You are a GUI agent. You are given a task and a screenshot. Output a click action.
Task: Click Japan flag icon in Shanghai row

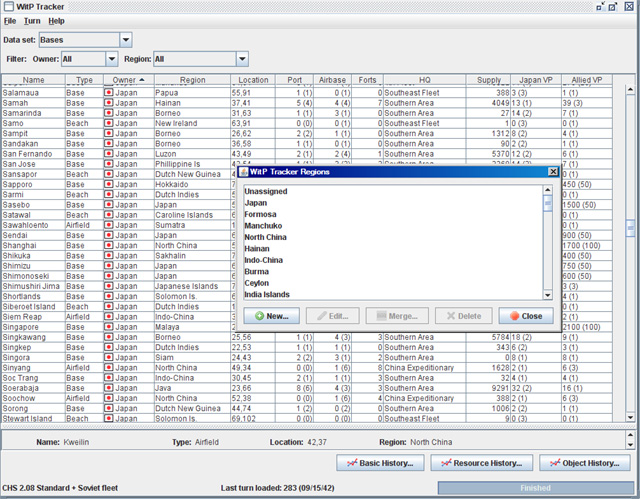coord(109,245)
